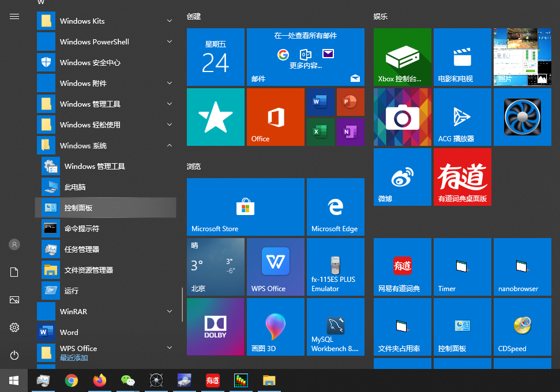Open the Excel small tile
Screen dimensions: 560x392
coord(321,132)
